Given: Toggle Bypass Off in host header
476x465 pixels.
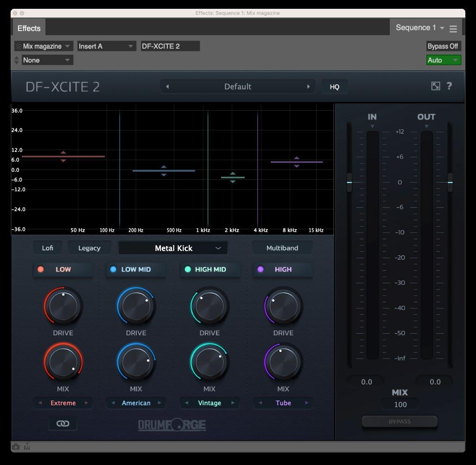Looking at the screenshot, I should (443, 46).
